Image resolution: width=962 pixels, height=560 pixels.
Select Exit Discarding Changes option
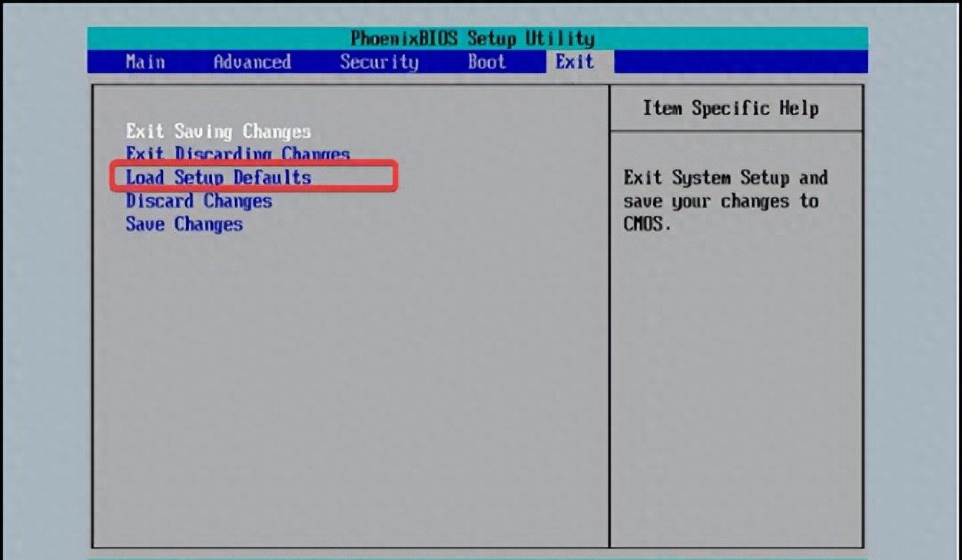pos(238,154)
